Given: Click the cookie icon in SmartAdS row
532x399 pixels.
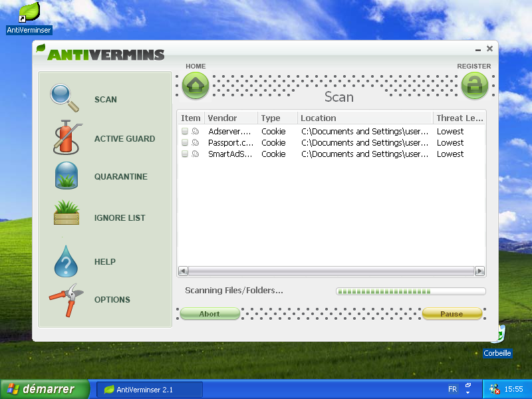Looking at the screenshot, I should [x=196, y=154].
